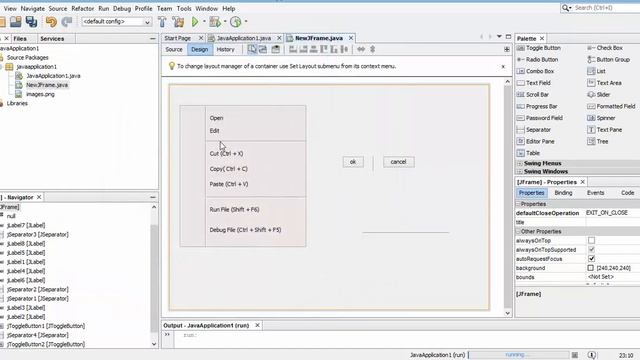Click the background color swatch

[x=590, y=268]
